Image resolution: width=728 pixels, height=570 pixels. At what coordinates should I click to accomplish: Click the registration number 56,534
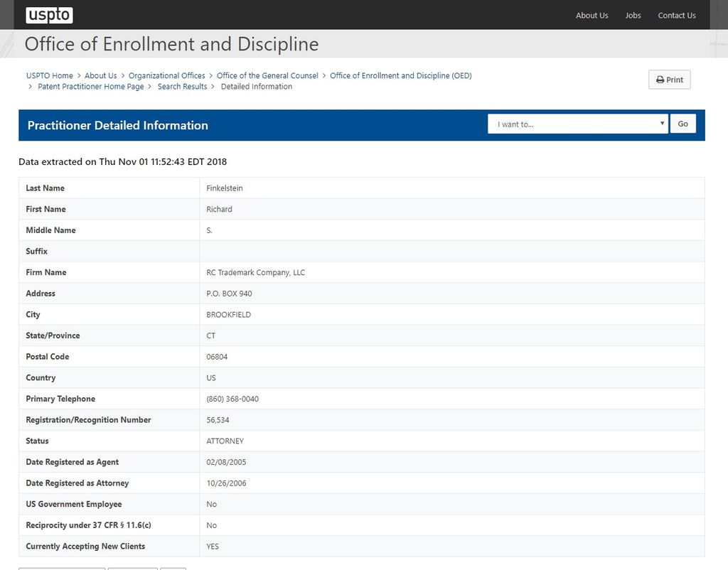point(218,420)
